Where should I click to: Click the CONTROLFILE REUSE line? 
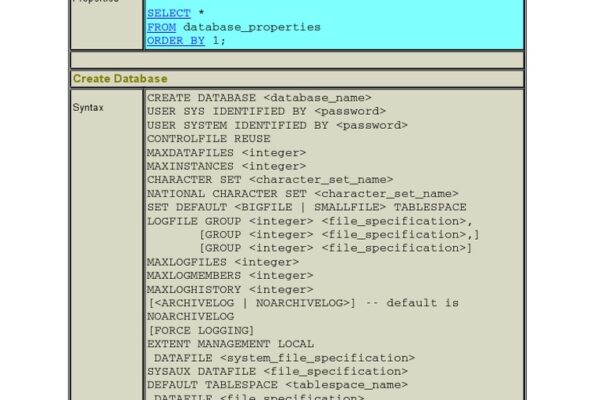[209, 139]
